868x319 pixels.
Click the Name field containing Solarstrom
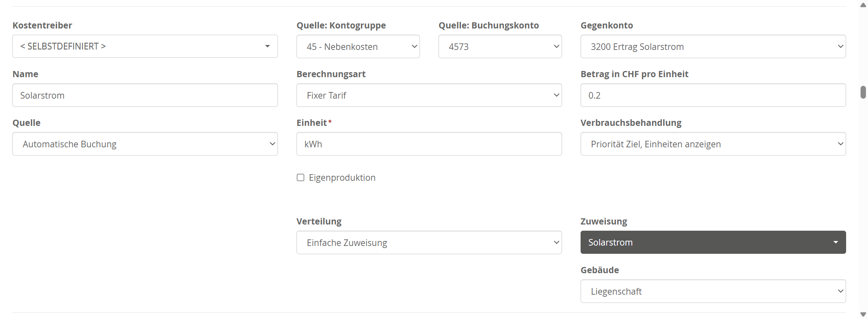pos(145,95)
